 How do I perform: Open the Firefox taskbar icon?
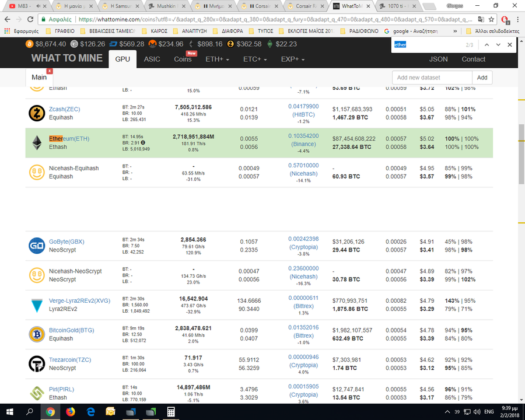(71, 412)
